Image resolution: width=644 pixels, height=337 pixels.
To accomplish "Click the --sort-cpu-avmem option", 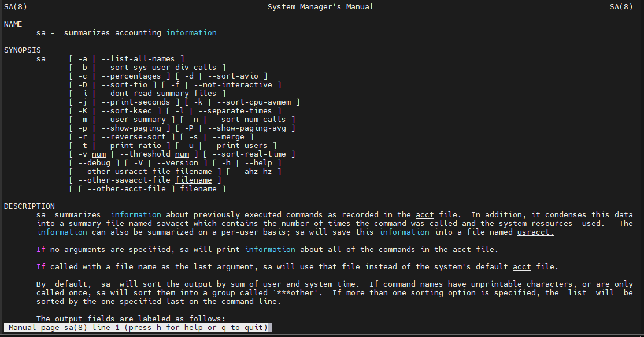I will (x=254, y=102).
